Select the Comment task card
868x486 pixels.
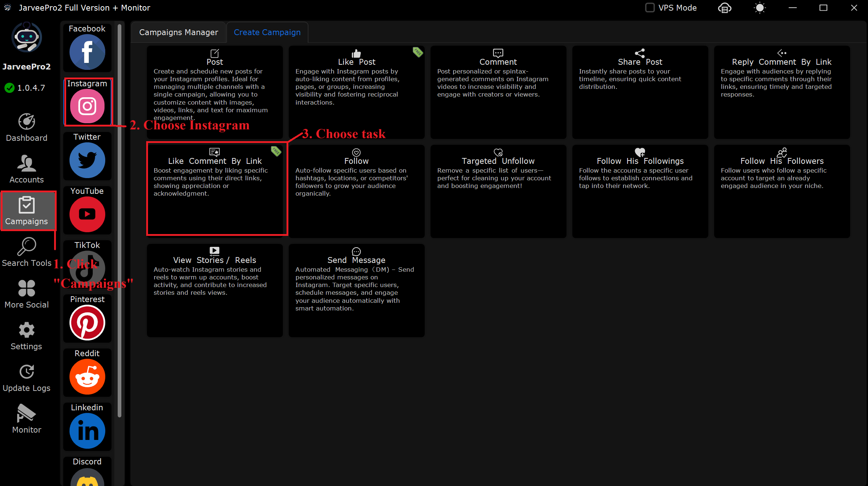499,92
